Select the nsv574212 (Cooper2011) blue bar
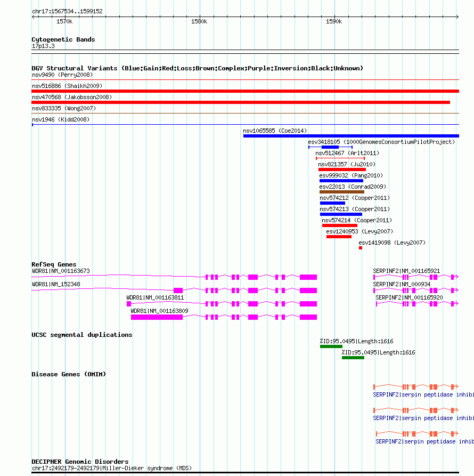 [x=332, y=203]
